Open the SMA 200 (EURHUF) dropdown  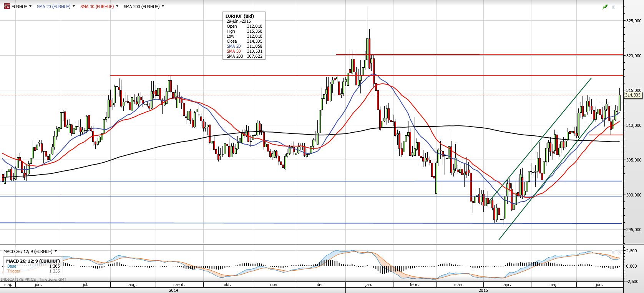tap(163, 7)
